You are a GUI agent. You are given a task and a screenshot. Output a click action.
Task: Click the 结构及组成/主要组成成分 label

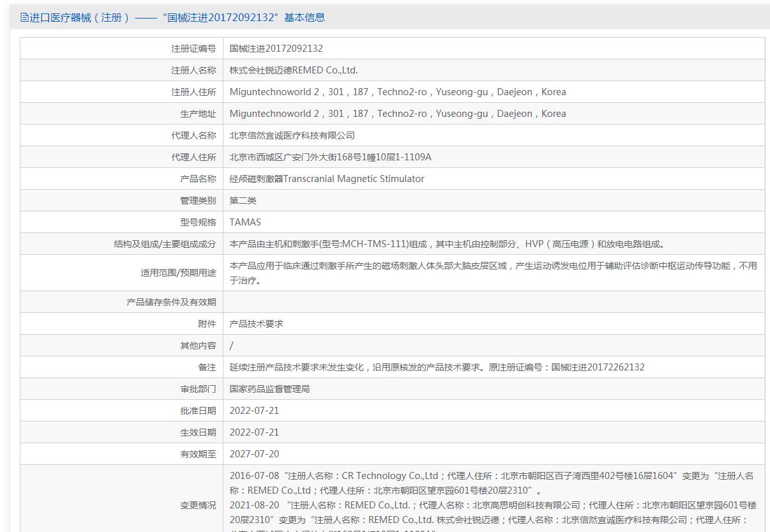pyautogui.click(x=165, y=244)
